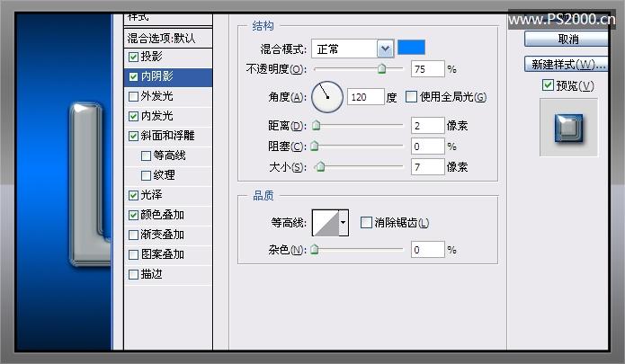The width and height of the screenshot is (625, 364).
Task: Enable the 等高线 contour sub-option checkbox
Action: 147,155
